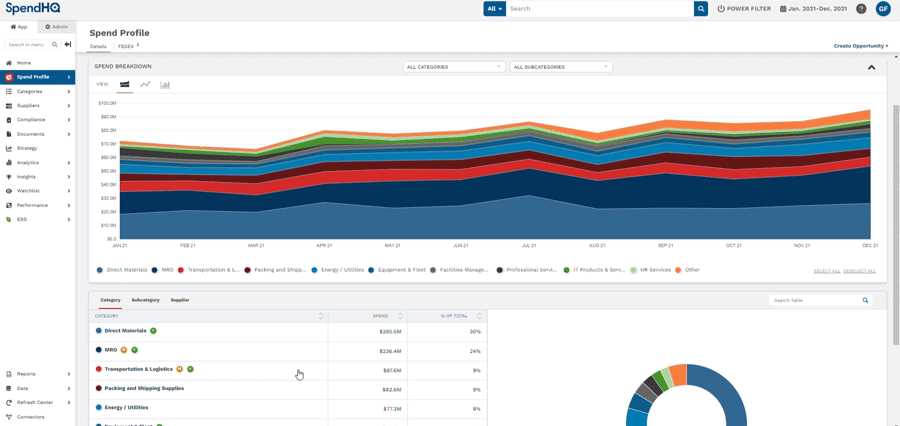The height and width of the screenshot is (426, 900).
Task: Switch to the line chart view icon
Action: (x=145, y=84)
